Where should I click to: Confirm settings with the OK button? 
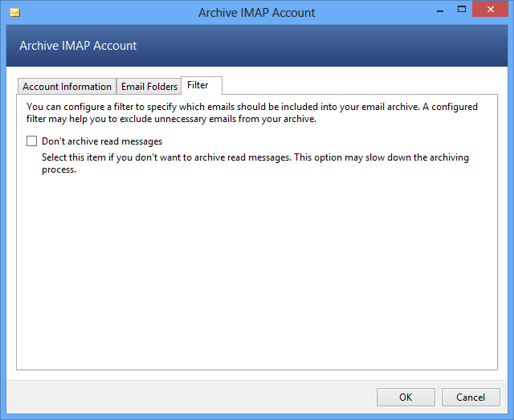pyautogui.click(x=406, y=397)
